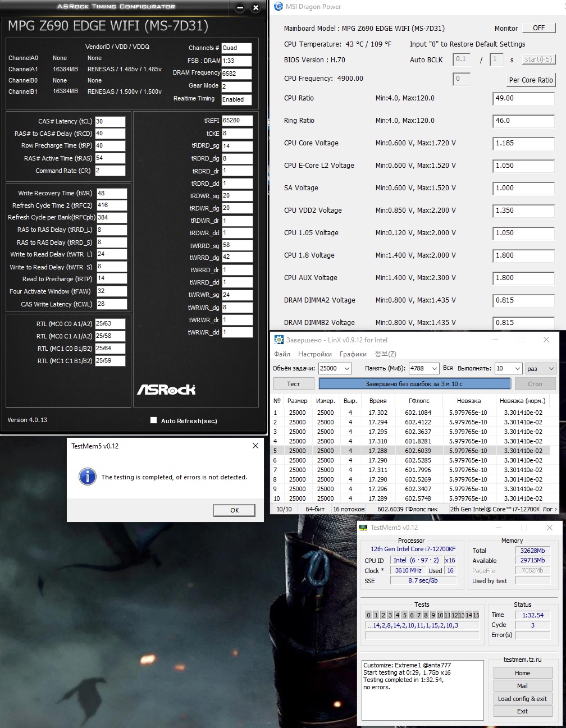Click test number 15 box in TestMem5

coord(476,615)
